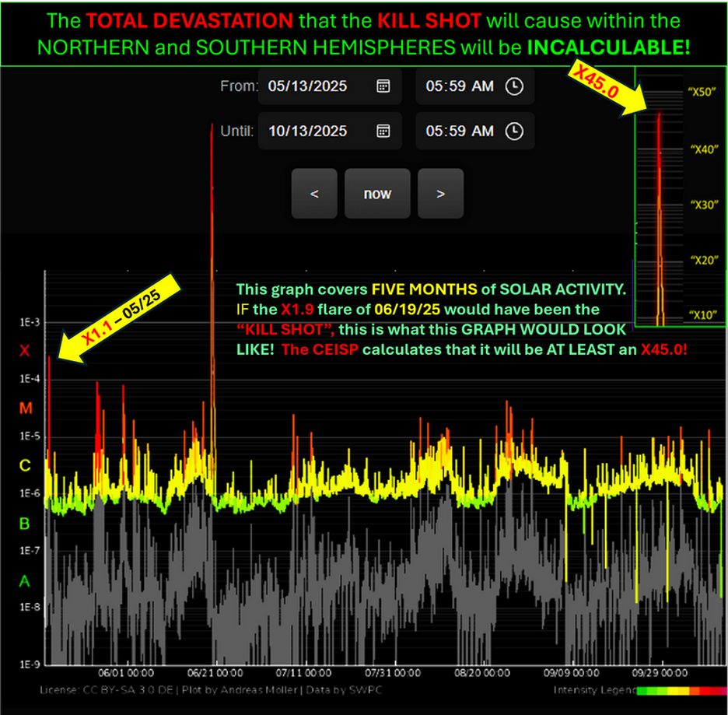
Task: Open the clock picker for the From time
Action: pyautogui.click(x=514, y=86)
